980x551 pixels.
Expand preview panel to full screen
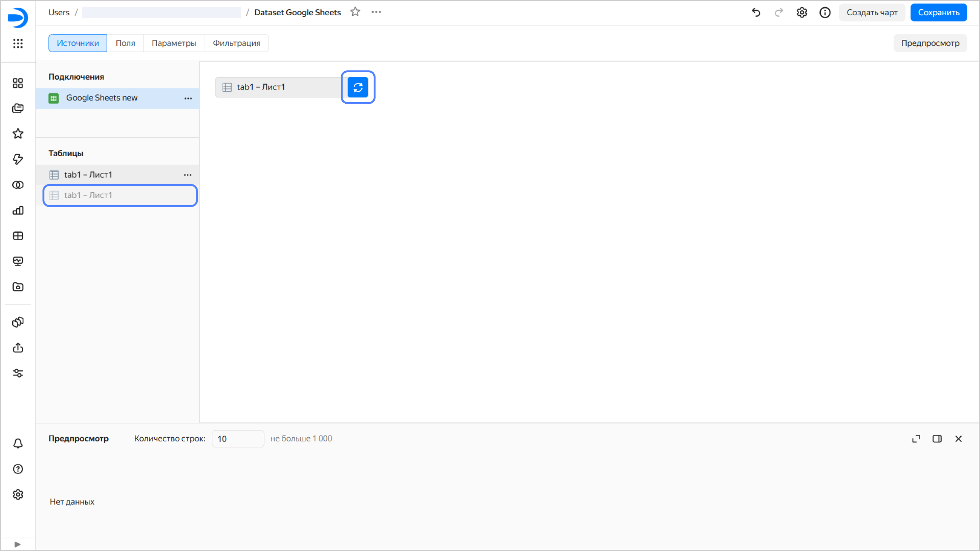pyautogui.click(x=916, y=439)
